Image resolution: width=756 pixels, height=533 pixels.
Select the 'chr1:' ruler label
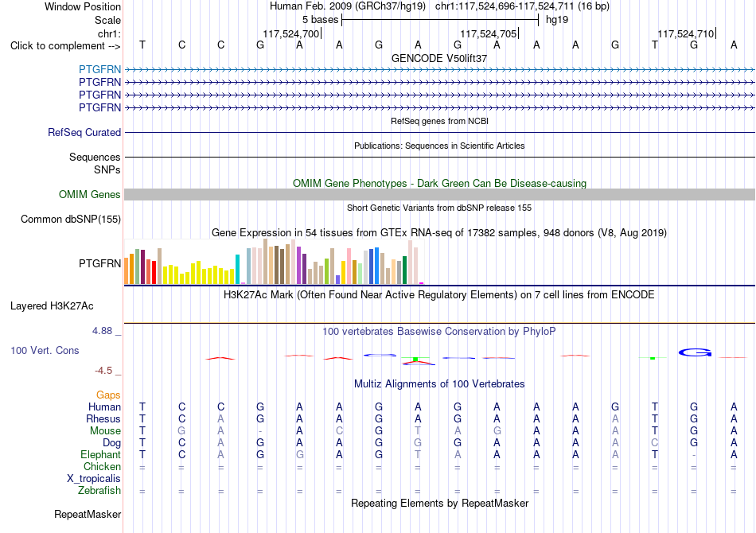pyautogui.click(x=109, y=33)
